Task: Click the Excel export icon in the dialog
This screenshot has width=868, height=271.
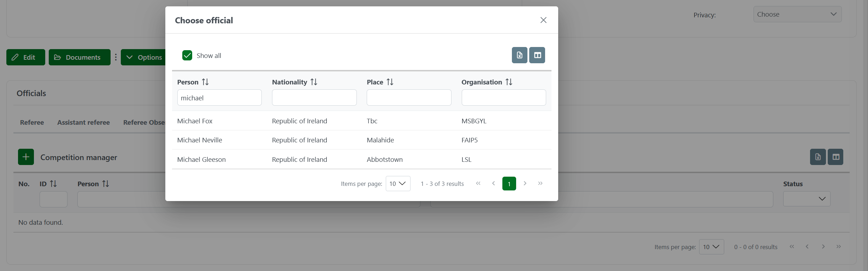Action: coord(519,55)
